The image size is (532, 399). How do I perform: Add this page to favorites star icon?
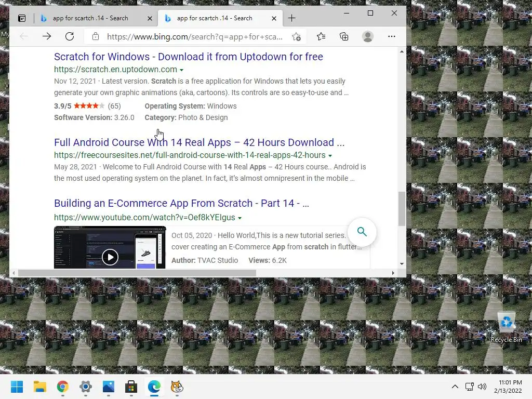coord(296,37)
